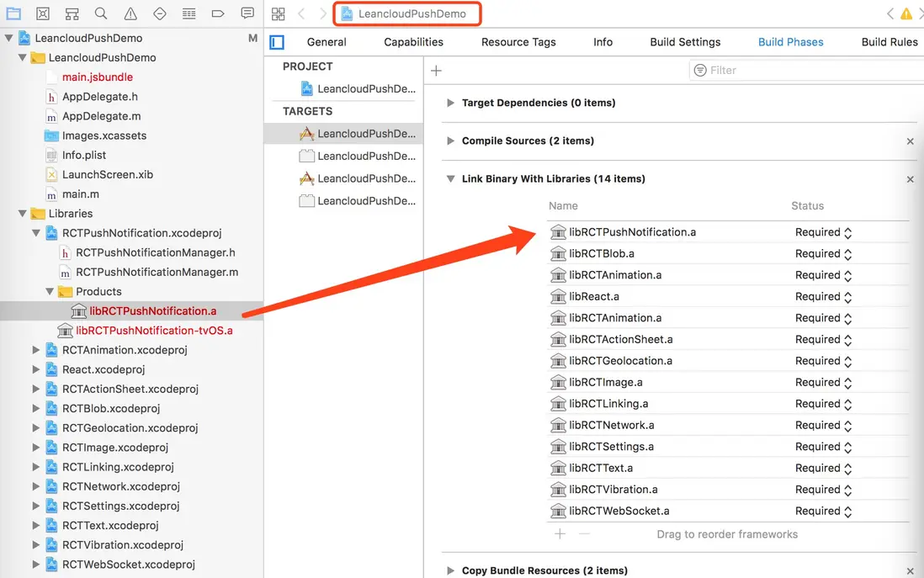This screenshot has height=578, width=924.
Task: Expand Compile Sources section
Action: click(x=450, y=141)
